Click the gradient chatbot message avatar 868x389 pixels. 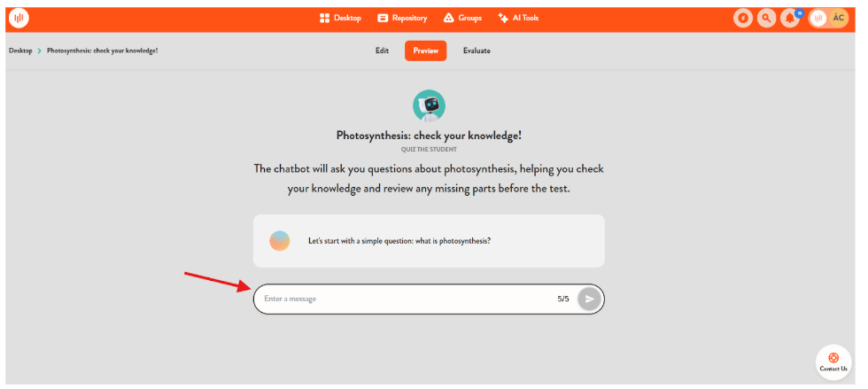coord(280,240)
